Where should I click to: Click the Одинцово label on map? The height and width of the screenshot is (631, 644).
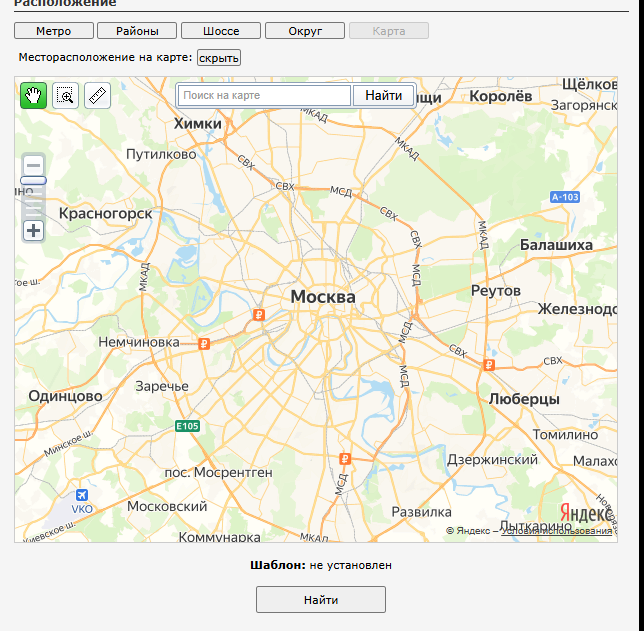point(65,396)
